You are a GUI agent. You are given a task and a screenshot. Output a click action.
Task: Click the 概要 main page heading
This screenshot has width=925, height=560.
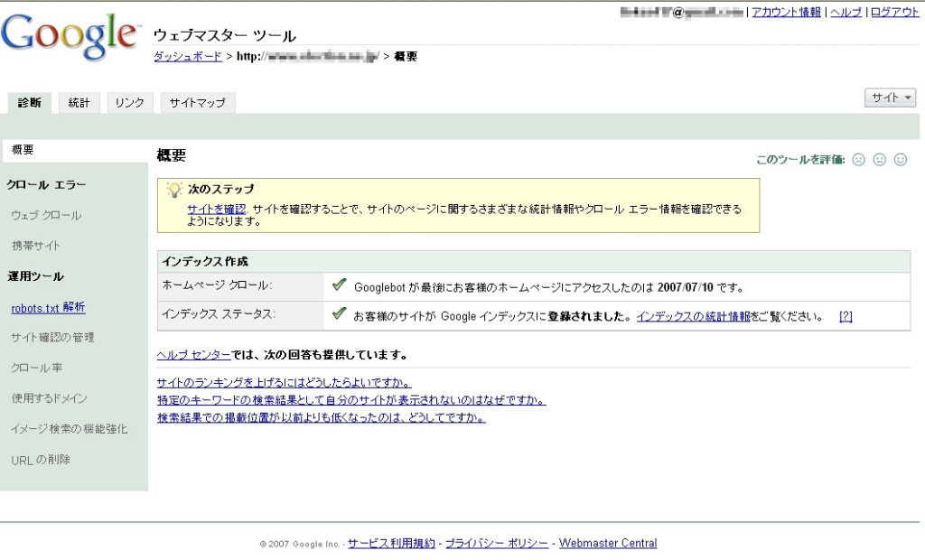(x=171, y=155)
